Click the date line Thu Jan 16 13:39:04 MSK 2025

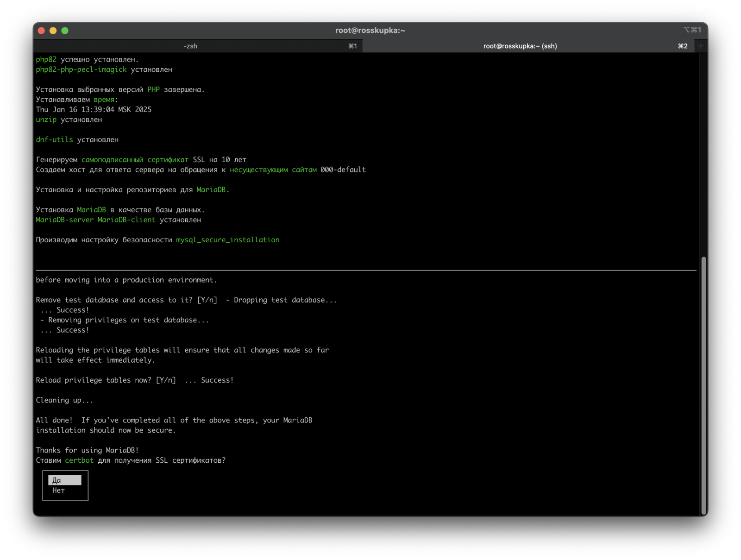click(94, 110)
